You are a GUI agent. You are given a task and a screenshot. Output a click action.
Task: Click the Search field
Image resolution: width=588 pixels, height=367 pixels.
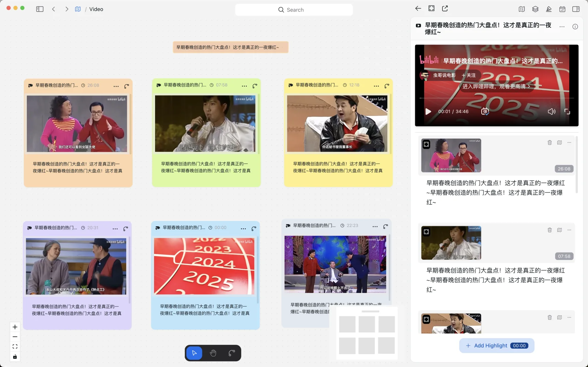pos(294,10)
